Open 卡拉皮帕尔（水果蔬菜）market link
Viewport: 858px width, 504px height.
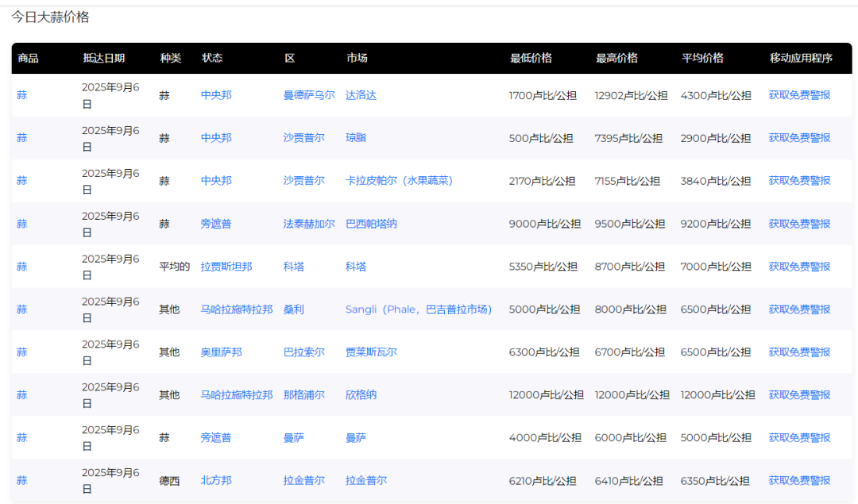399,181
